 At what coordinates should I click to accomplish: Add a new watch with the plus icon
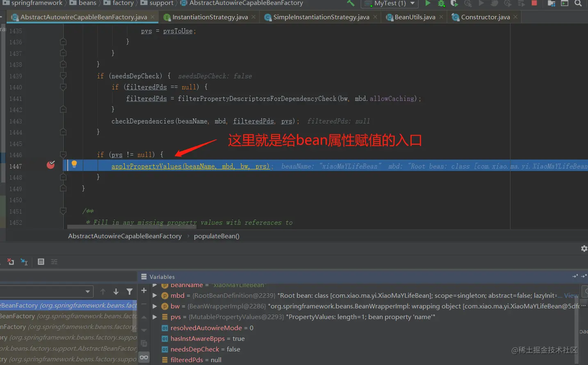(x=144, y=290)
